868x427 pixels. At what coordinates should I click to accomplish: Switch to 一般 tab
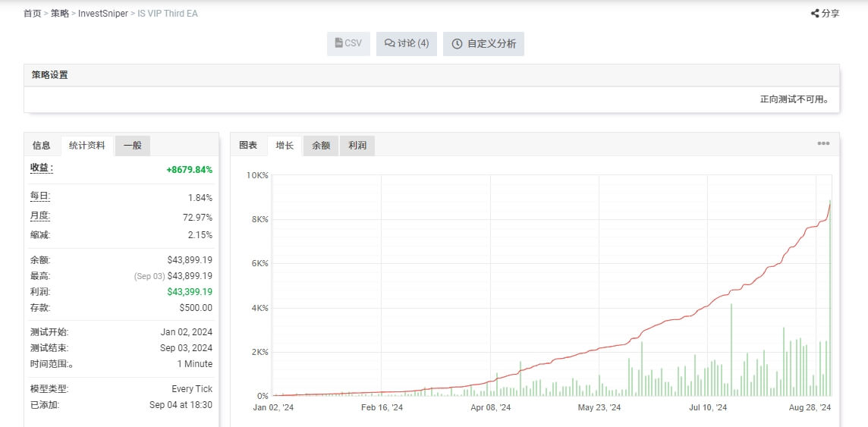pos(133,146)
